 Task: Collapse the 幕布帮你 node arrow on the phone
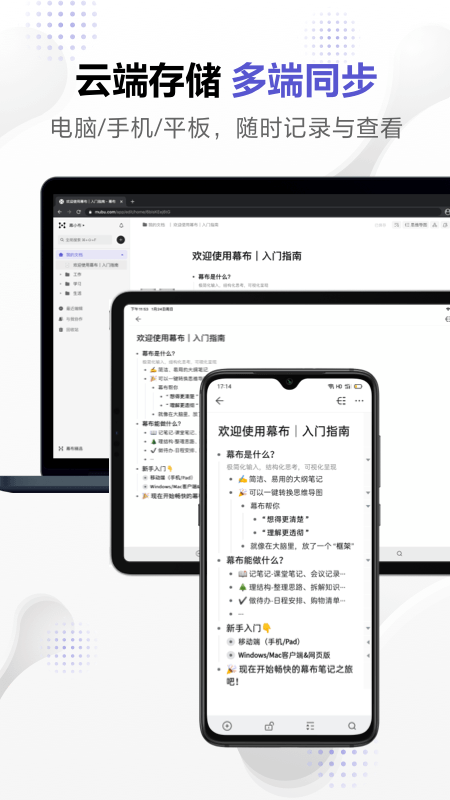click(368, 506)
